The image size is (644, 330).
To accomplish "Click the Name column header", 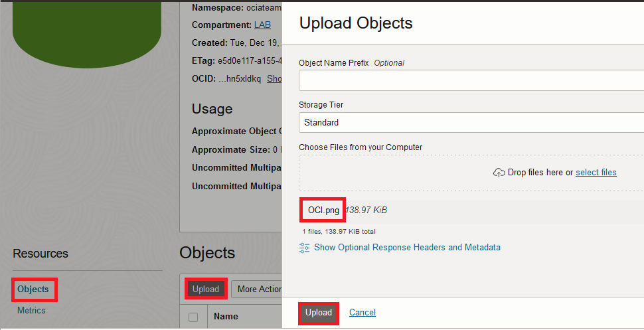I will point(226,317).
